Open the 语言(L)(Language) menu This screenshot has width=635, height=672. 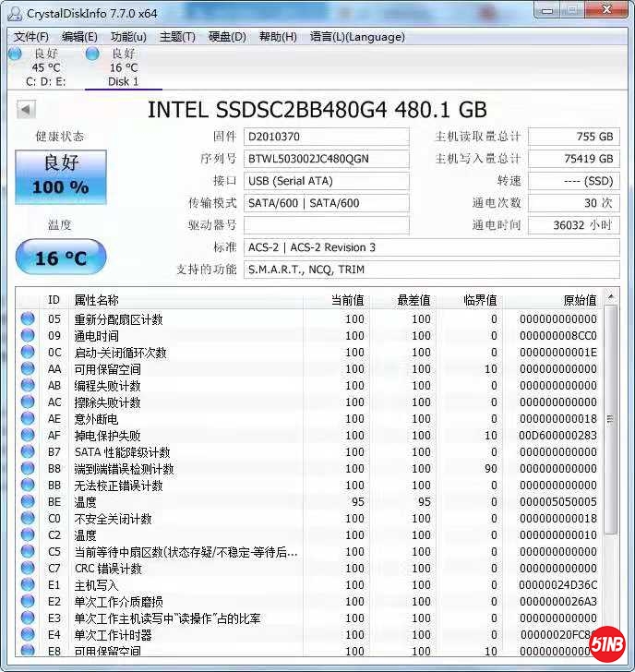357,37
